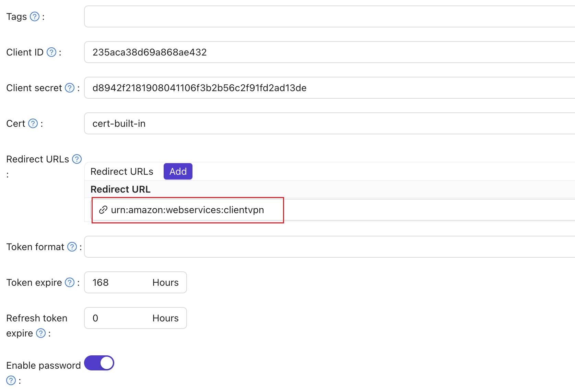Click the Client secret help icon
The height and width of the screenshot is (392, 575).
pyautogui.click(x=70, y=88)
